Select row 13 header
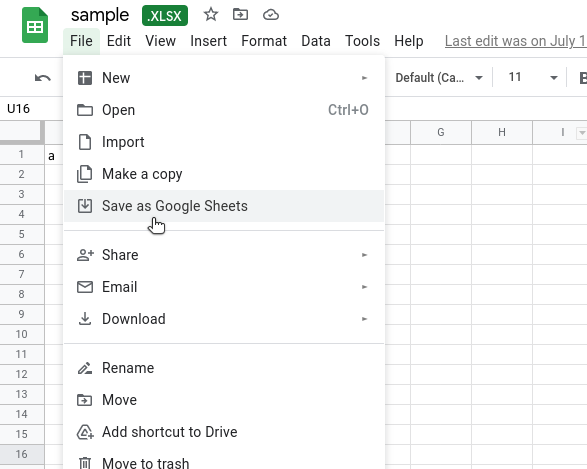Screen dimensions: 587x469 tap(22, 394)
